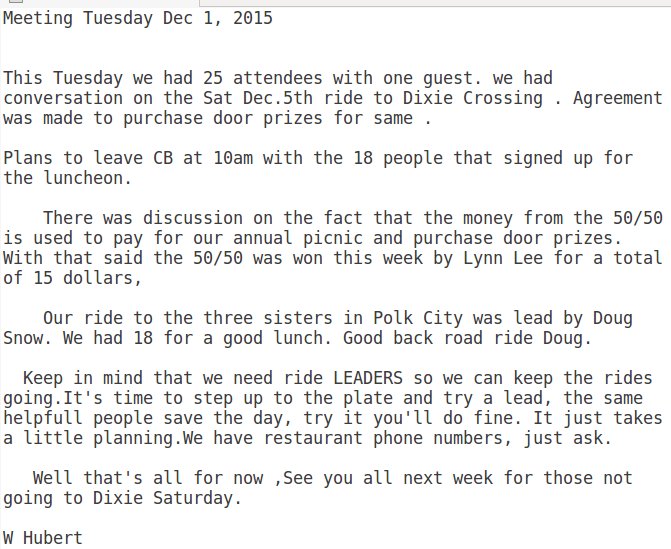
Task: Click the partial tab icon above the heading
Action: 16,1
